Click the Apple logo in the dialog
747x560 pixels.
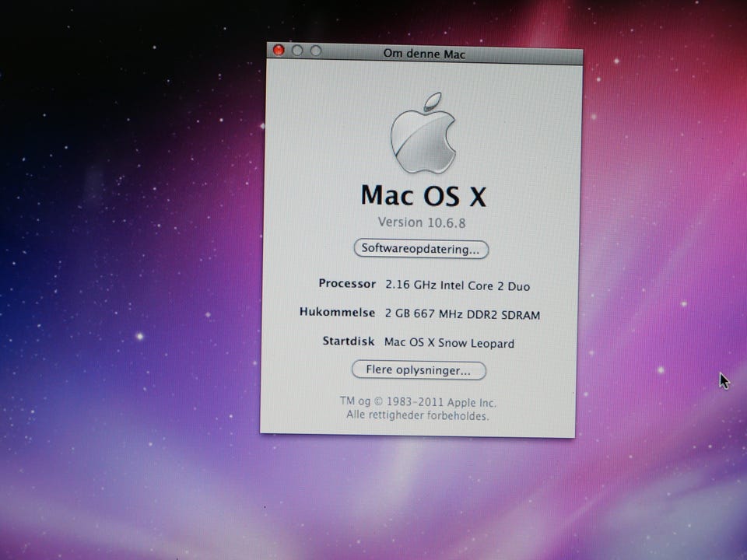[423, 134]
